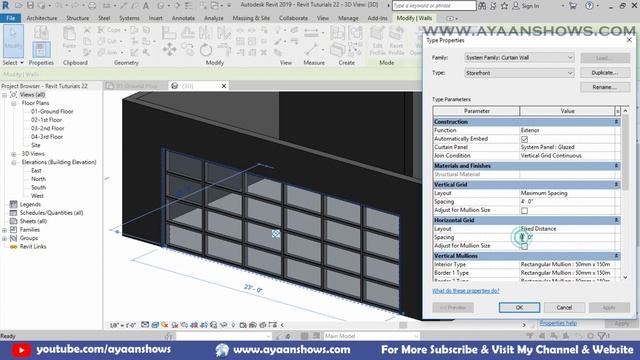Click the YouTube logo in bottom banner
This screenshot has height=360, width=640.
click(21, 350)
